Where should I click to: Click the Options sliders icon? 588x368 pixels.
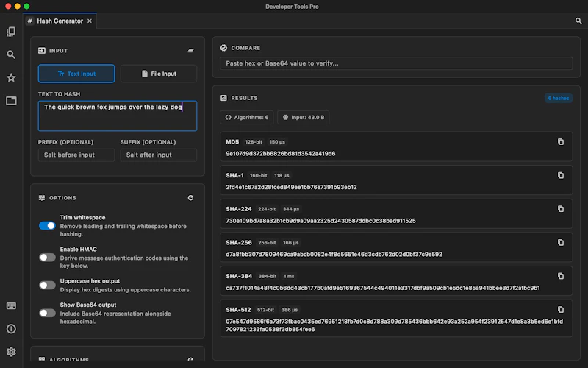tap(42, 197)
